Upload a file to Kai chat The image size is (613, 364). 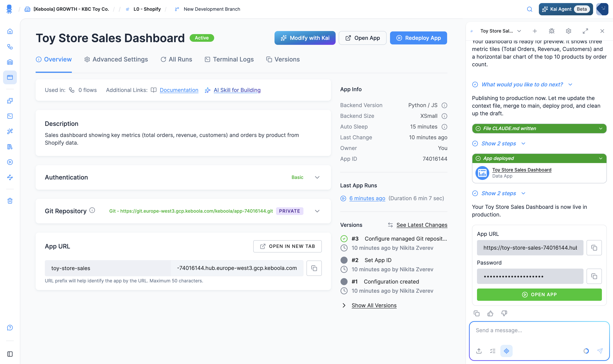(479, 351)
